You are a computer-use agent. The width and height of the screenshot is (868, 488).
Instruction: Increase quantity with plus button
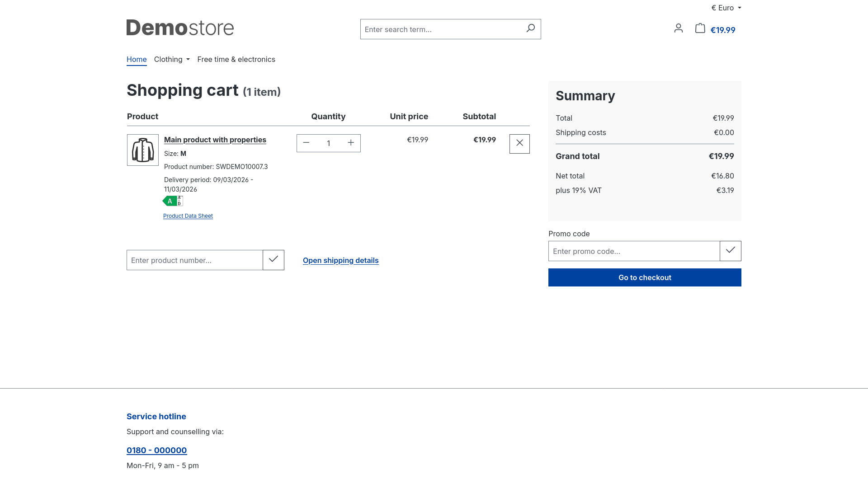[351, 143]
